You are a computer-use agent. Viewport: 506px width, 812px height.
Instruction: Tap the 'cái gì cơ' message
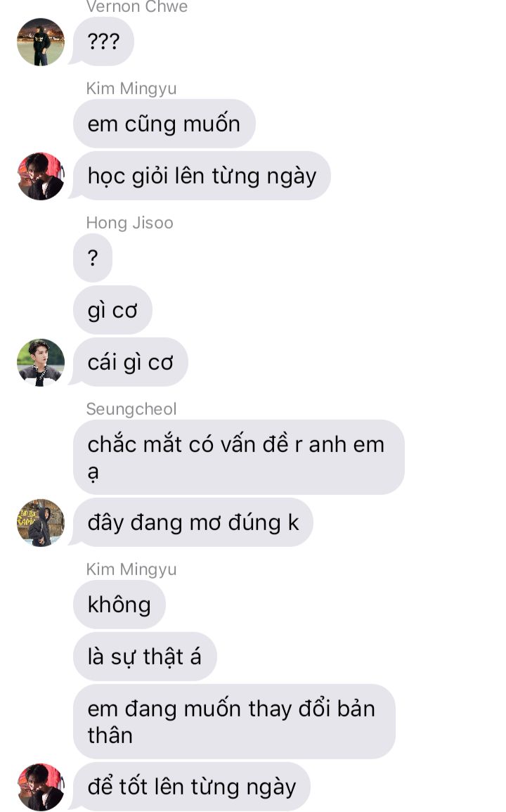[131, 362]
